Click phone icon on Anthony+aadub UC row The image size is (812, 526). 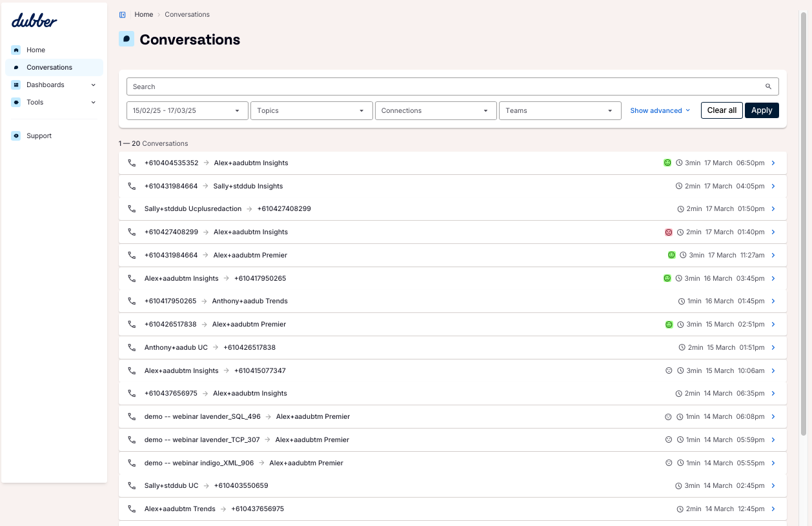pos(132,347)
